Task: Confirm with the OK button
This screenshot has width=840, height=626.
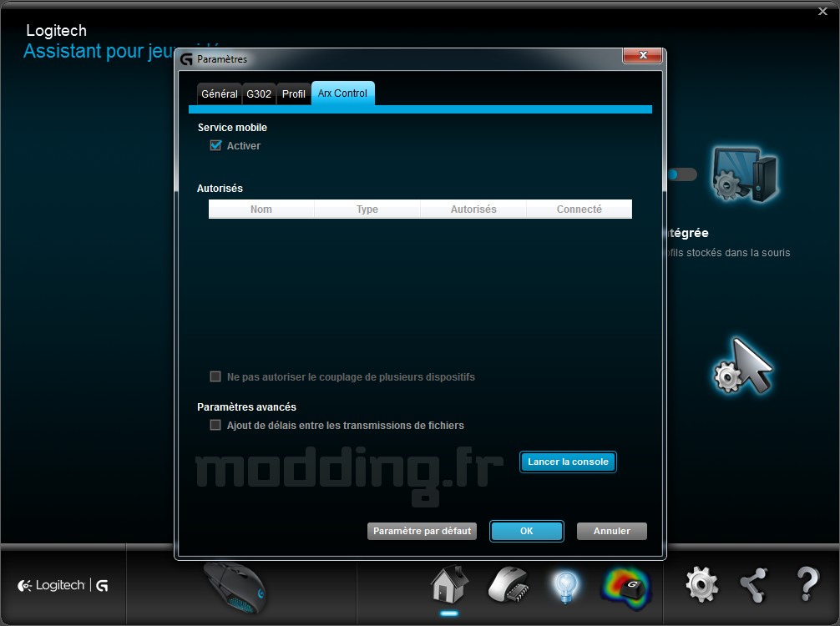Action: (x=527, y=531)
